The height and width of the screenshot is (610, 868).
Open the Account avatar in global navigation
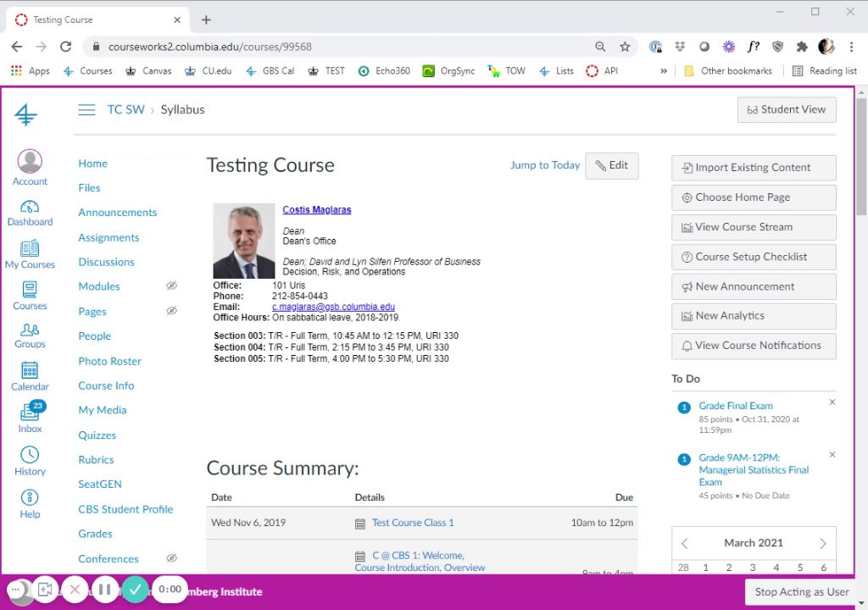tap(30, 168)
